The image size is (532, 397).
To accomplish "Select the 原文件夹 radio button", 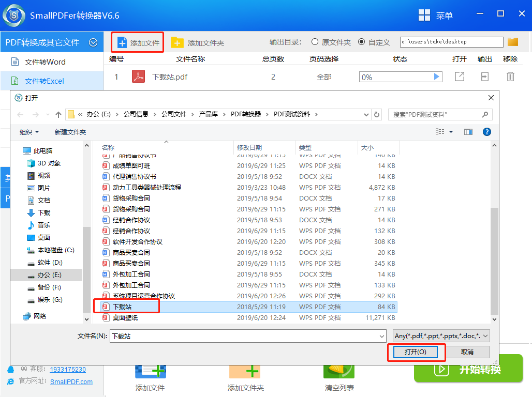I will point(315,42).
